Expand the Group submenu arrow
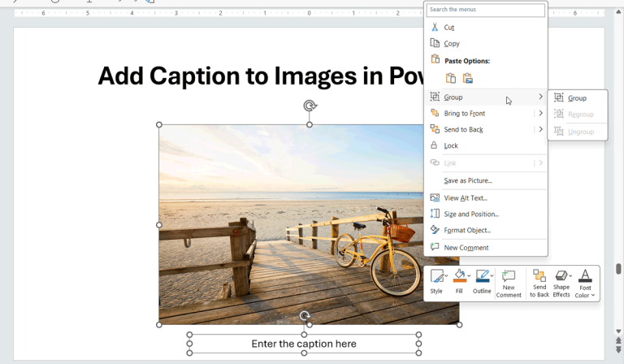The height and width of the screenshot is (364, 624). [x=540, y=97]
